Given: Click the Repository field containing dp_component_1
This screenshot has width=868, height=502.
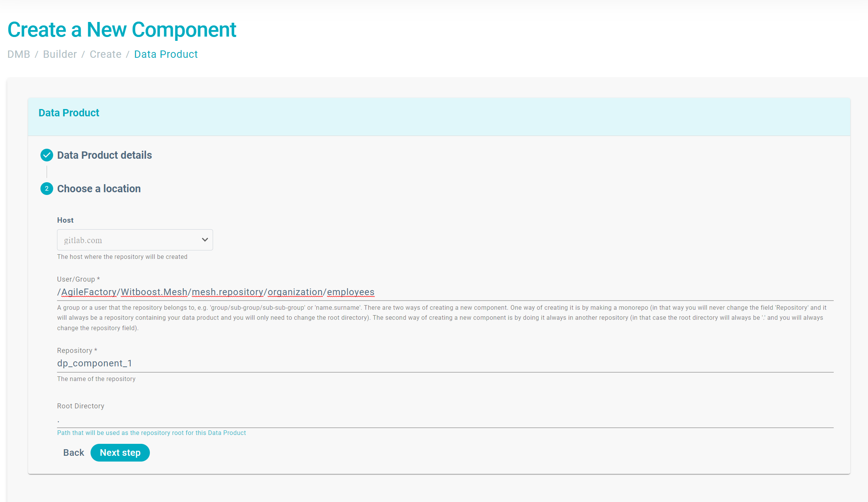Looking at the screenshot, I should click(445, 363).
